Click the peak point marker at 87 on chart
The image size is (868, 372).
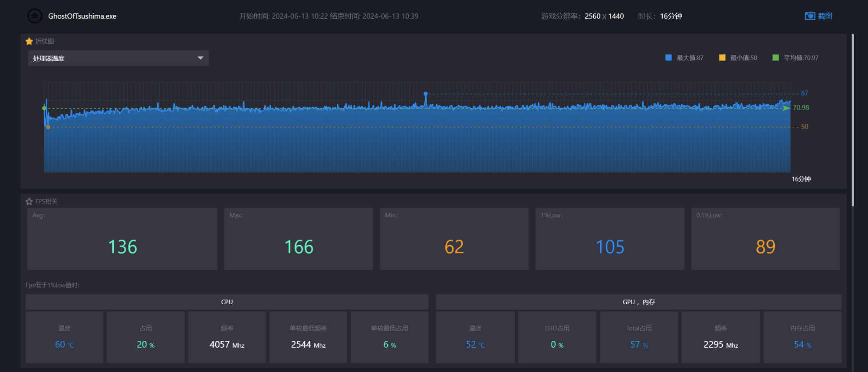(x=426, y=94)
